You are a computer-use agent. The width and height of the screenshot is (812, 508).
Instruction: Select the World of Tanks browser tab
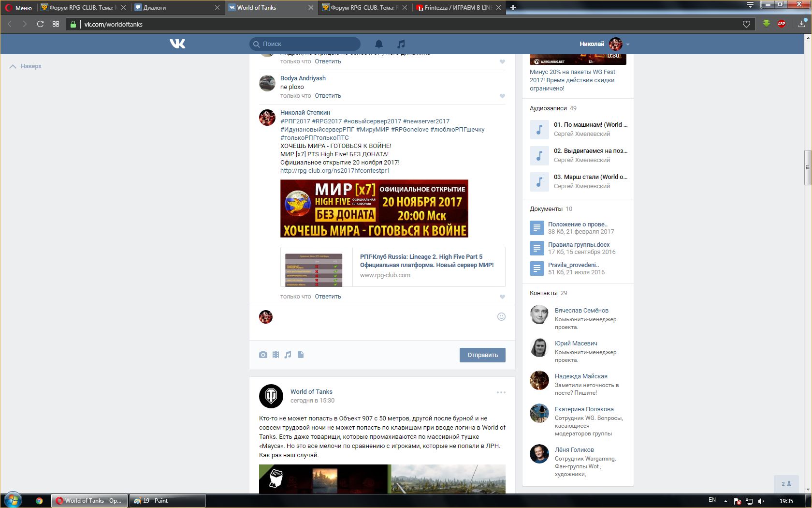pos(271,8)
